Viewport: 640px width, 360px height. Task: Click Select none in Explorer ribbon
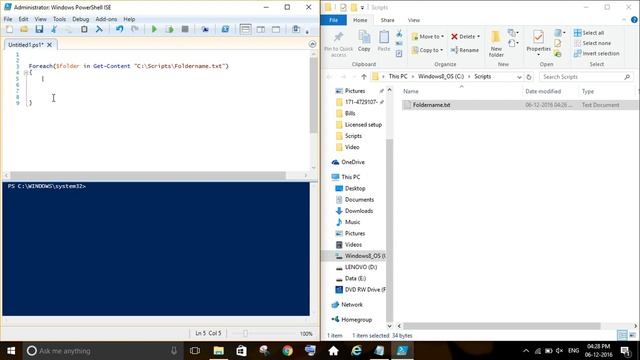[x=592, y=43]
